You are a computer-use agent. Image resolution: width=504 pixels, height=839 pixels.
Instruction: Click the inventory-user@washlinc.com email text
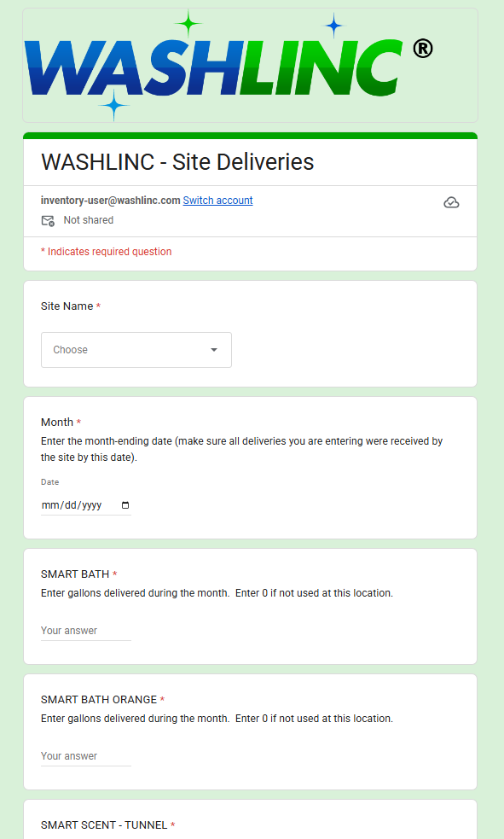pos(111,200)
